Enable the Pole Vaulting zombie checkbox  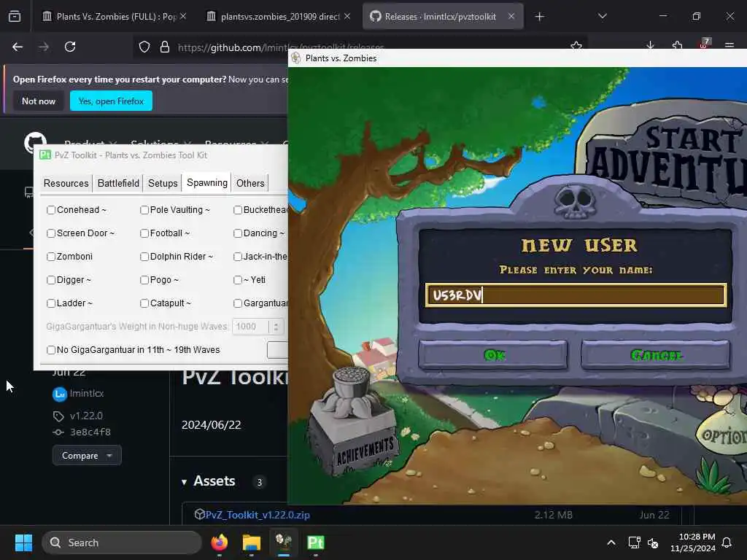144,210
